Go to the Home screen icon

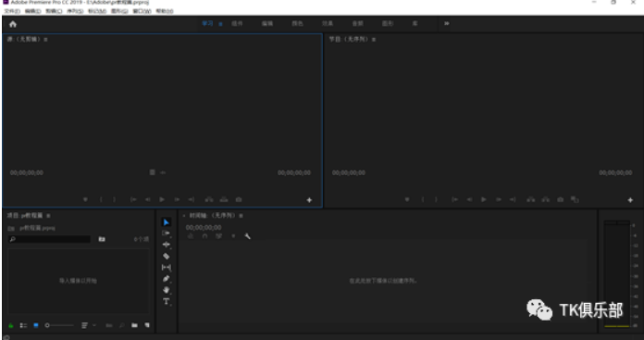pos(13,24)
